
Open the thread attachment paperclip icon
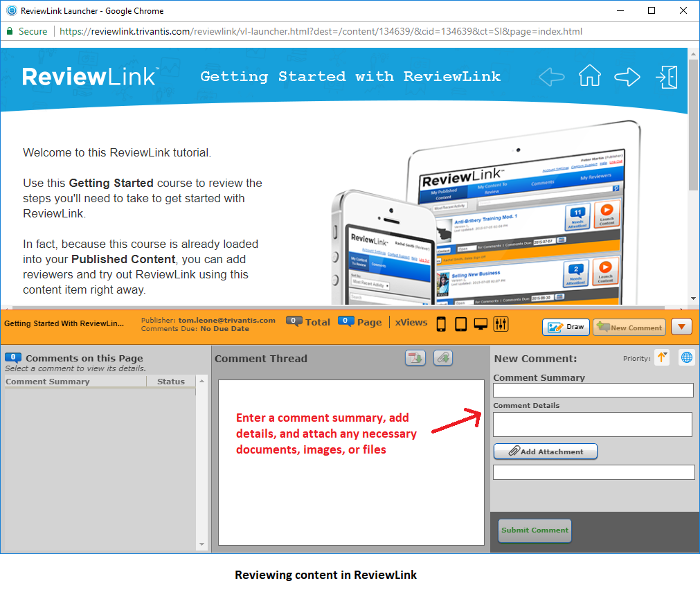click(443, 358)
